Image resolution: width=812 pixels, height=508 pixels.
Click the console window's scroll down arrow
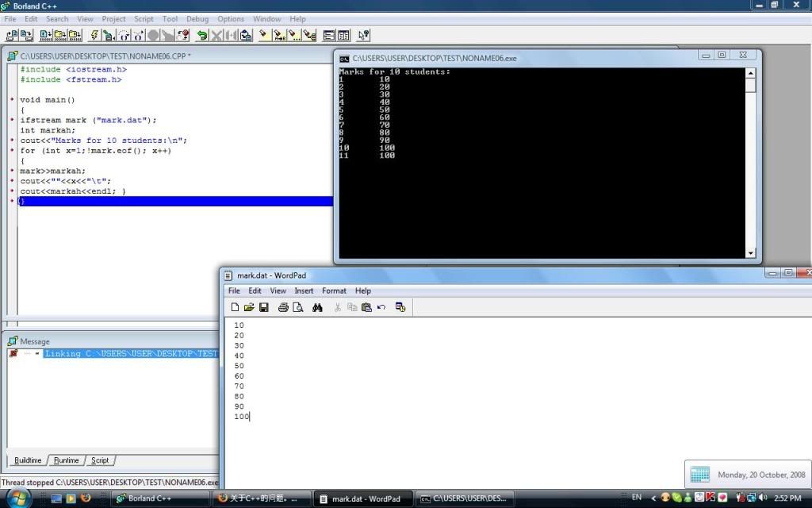click(750, 253)
